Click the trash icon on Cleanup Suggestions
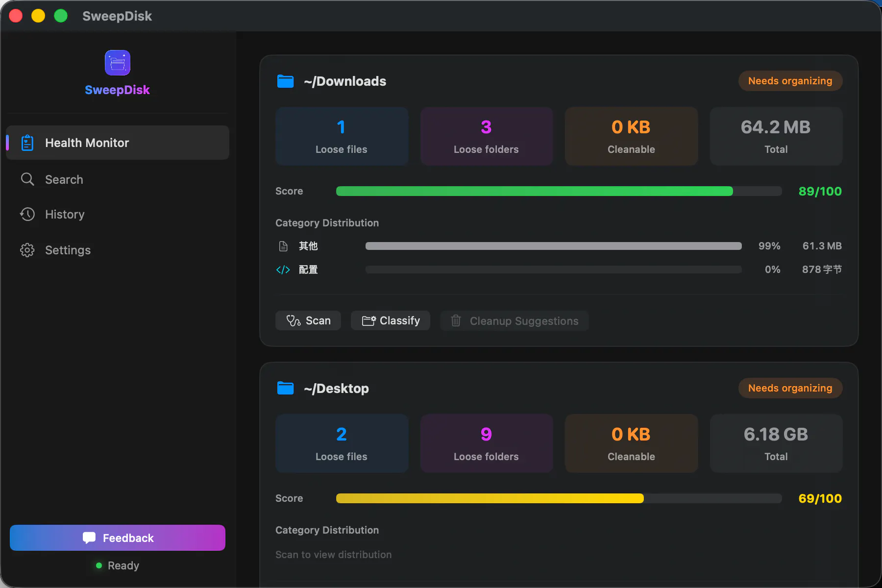The height and width of the screenshot is (588, 882). coord(456,321)
